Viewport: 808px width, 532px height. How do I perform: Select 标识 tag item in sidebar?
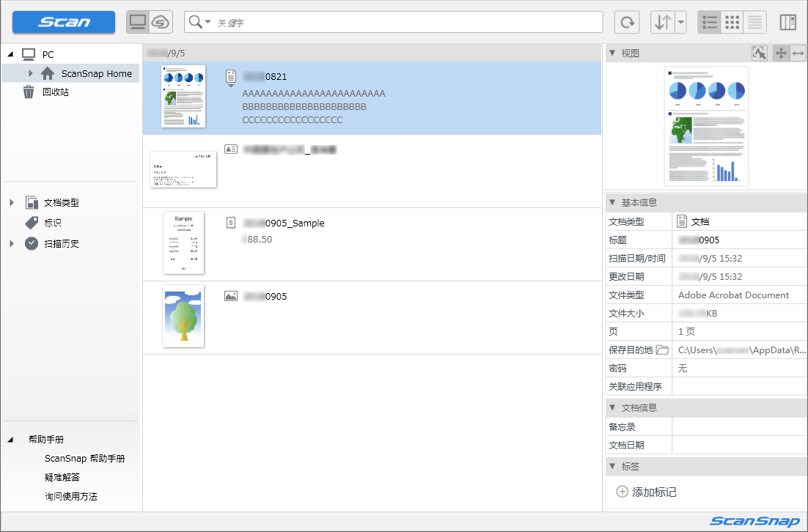click(x=53, y=223)
